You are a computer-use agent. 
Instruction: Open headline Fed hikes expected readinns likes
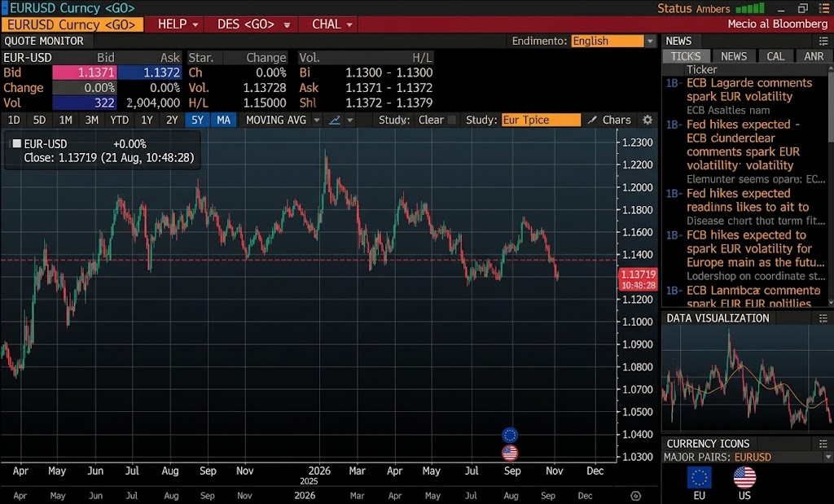(x=748, y=200)
